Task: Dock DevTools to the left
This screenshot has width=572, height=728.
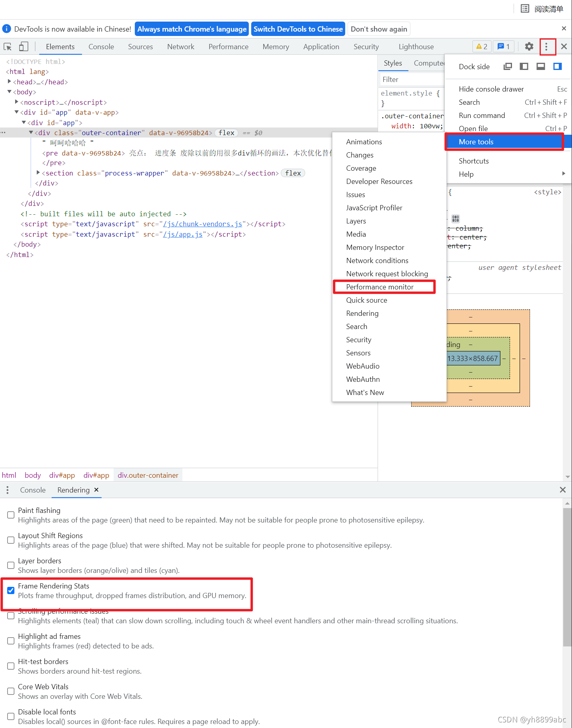Action: pyautogui.click(x=524, y=67)
